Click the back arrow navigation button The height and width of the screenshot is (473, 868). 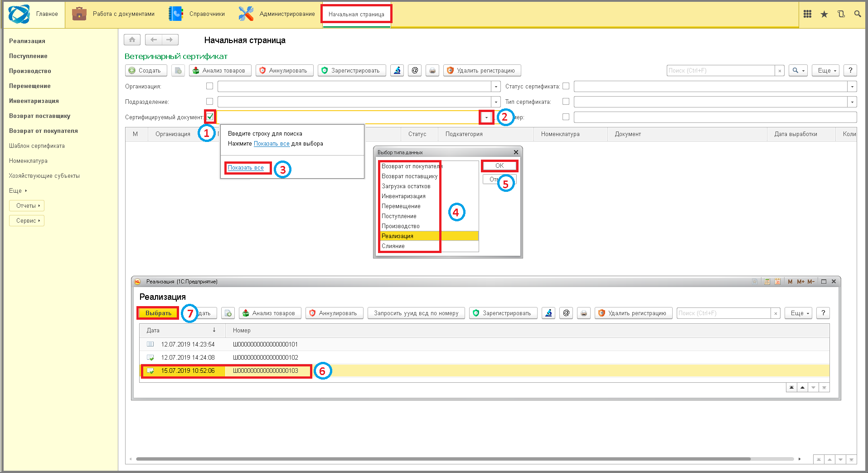[154, 40]
